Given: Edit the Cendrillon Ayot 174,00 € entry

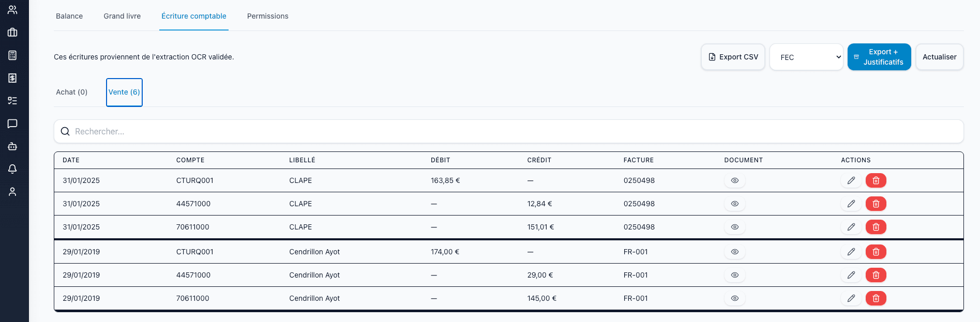Looking at the screenshot, I should tap(851, 252).
